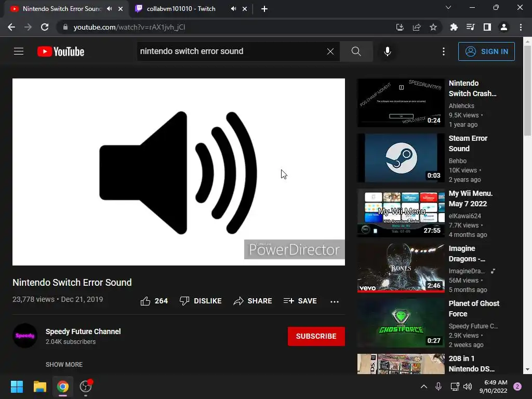Open media controls in Chrome toolbar
The height and width of the screenshot is (399, 532).
pyautogui.click(x=470, y=27)
